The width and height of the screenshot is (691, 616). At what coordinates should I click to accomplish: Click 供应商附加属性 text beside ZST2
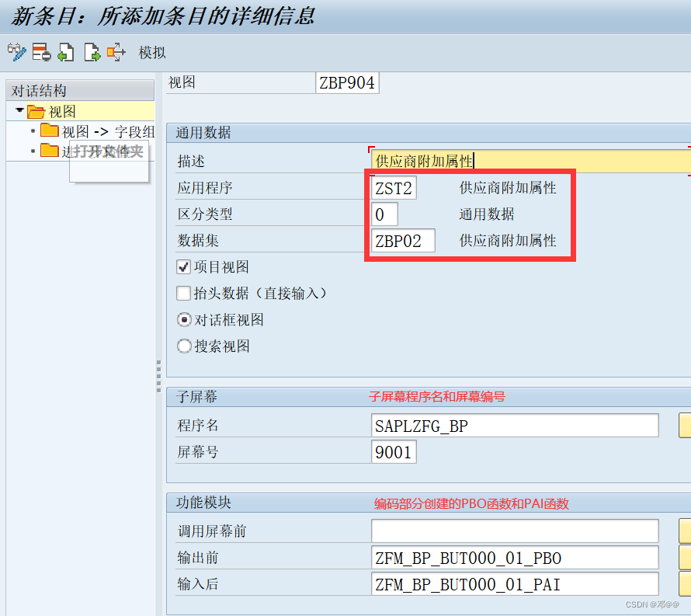(508, 188)
